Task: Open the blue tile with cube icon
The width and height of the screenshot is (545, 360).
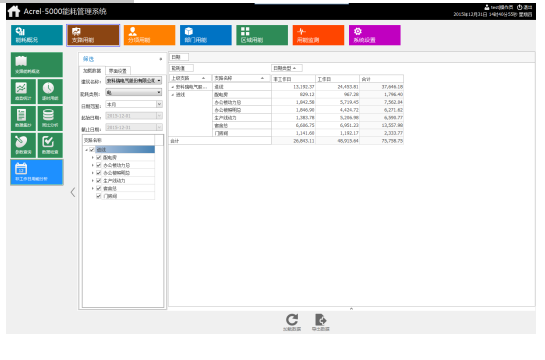Action: [206, 35]
